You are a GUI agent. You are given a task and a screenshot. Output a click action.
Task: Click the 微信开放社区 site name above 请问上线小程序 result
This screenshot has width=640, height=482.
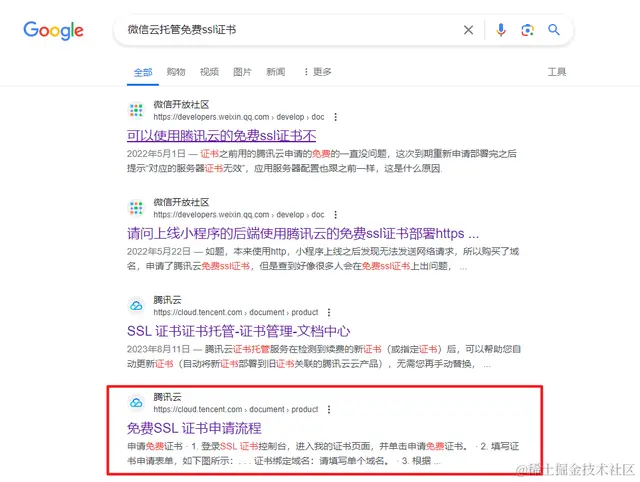181,202
